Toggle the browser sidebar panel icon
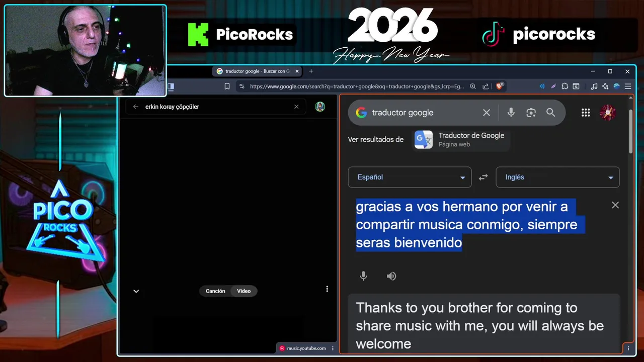This screenshot has width=644, height=362. click(x=171, y=86)
